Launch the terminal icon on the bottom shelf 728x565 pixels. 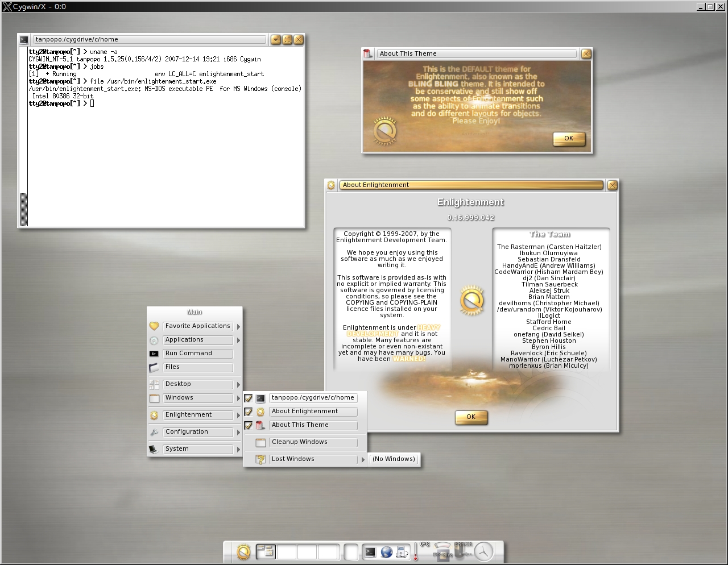tap(370, 552)
